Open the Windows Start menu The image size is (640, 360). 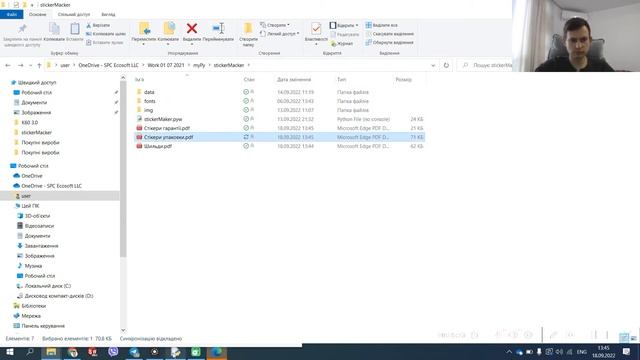(x=9, y=352)
